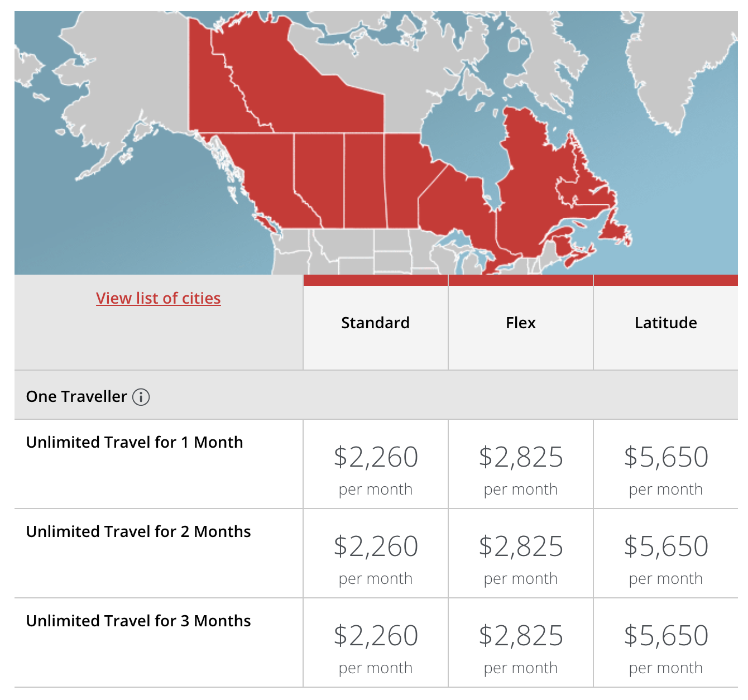The image size is (748, 700).
Task: Click the info icon beside One Traveller
Action: 141,397
